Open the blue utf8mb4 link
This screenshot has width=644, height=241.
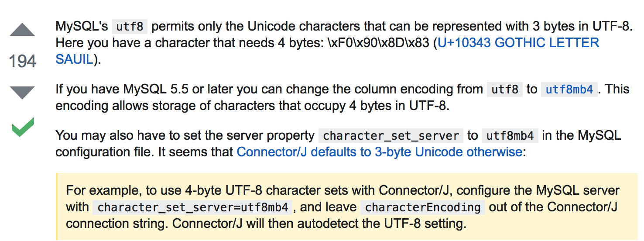[570, 90]
